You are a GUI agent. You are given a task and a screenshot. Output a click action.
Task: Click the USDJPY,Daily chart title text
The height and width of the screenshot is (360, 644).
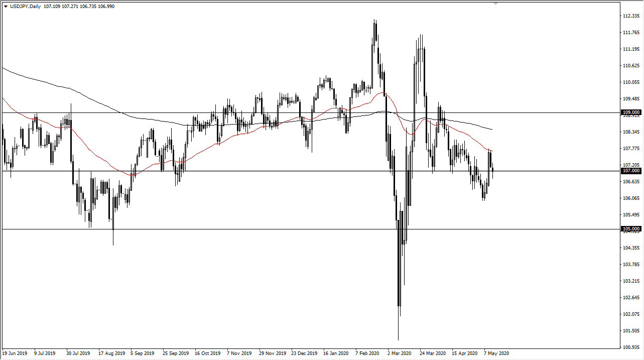tap(25, 7)
